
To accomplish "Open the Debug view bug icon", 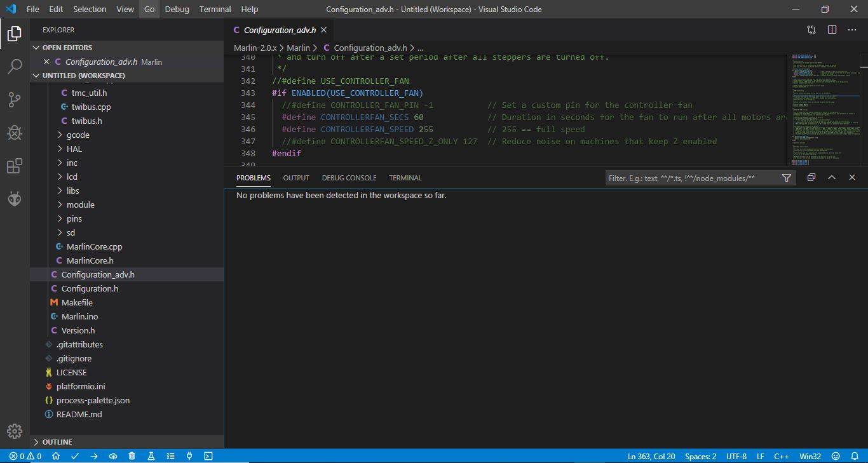I will point(15,133).
